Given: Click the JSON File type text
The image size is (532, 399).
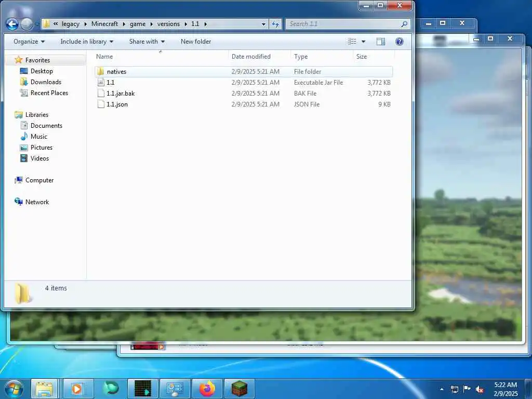Looking at the screenshot, I should tap(307, 104).
